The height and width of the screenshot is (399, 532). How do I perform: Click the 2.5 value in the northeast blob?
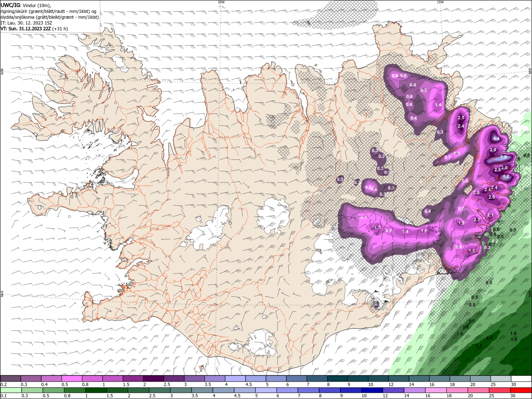click(461, 118)
